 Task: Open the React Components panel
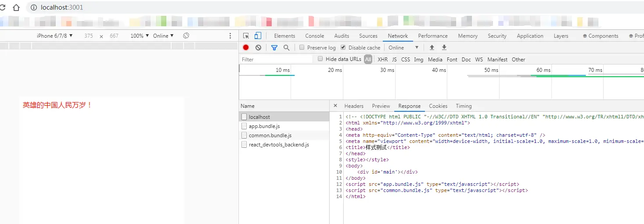click(x=601, y=36)
